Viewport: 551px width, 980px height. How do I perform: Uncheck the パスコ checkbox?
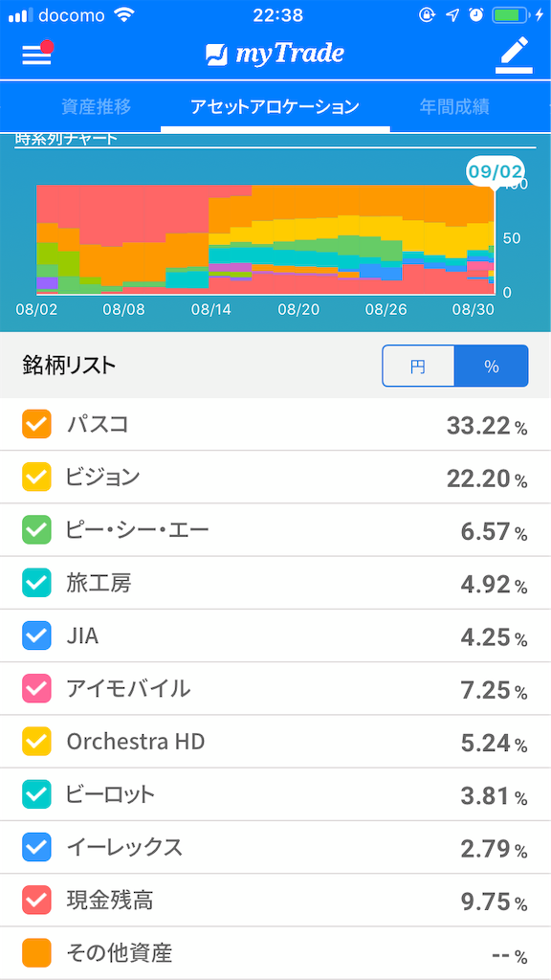(37, 425)
